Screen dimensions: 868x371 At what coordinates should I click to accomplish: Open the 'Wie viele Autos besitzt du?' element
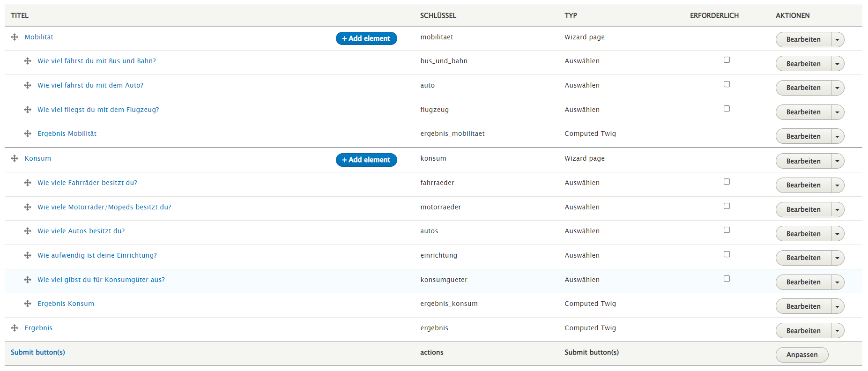click(81, 231)
